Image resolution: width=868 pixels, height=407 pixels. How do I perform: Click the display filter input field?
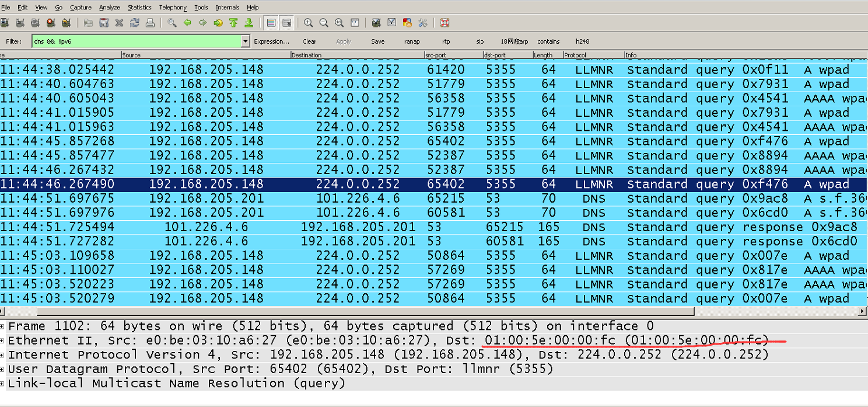pos(136,41)
